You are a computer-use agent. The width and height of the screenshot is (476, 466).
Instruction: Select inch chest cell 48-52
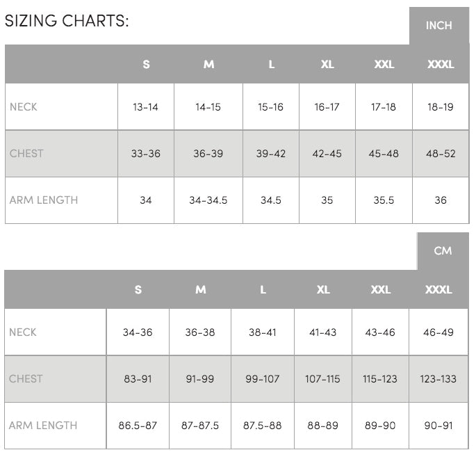pyautogui.click(x=441, y=154)
